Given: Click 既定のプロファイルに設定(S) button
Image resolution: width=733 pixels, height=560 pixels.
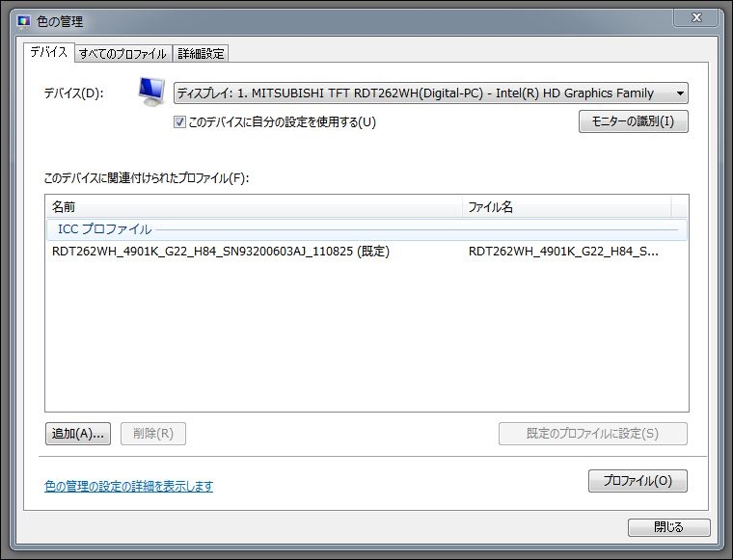Looking at the screenshot, I should [x=593, y=434].
